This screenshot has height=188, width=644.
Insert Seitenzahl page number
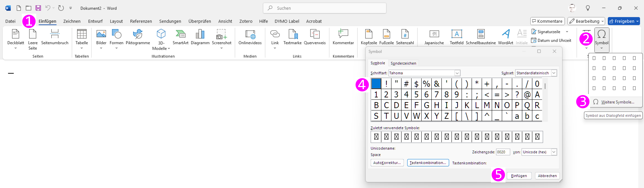[x=405, y=37]
